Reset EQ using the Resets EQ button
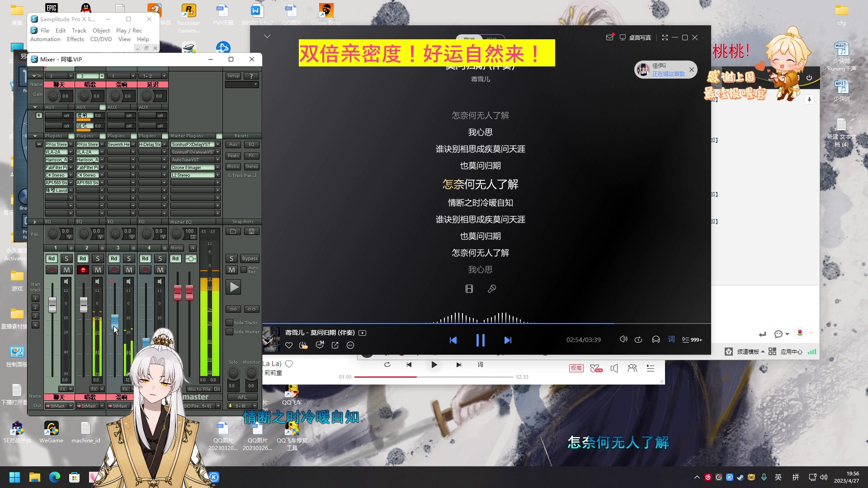This screenshot has width=868, height=488. coord(251,145)
